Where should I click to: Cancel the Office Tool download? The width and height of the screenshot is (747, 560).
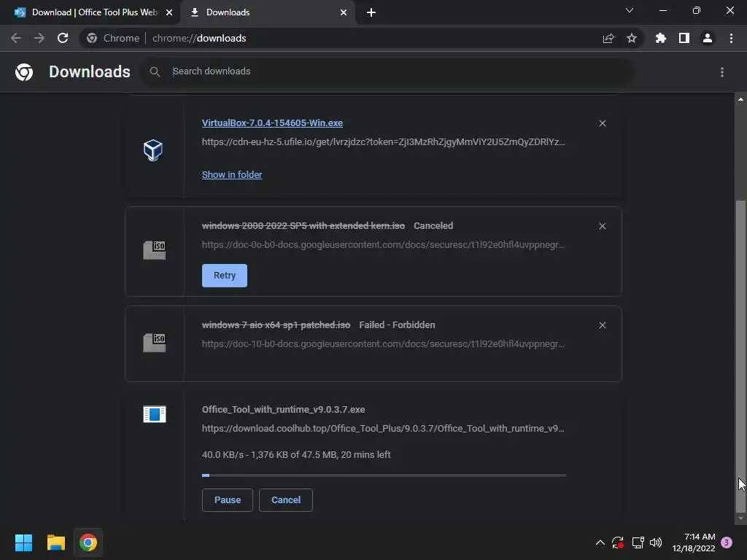(286, 500)
